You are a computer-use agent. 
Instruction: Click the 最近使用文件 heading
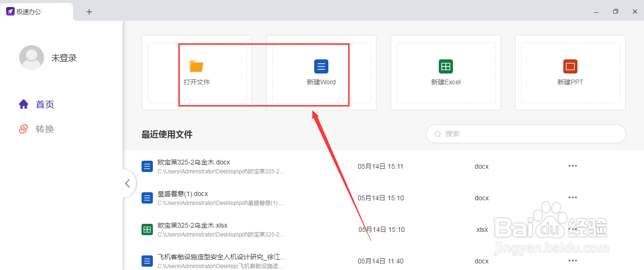click(167, 134)
